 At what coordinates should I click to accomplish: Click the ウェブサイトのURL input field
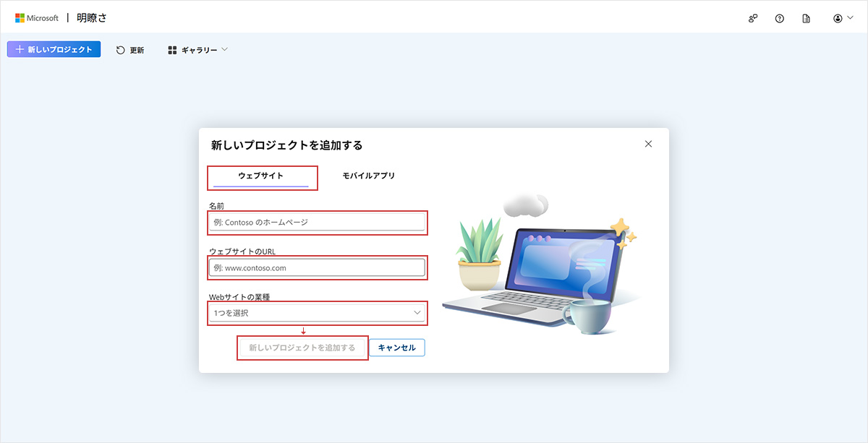(317, 267)
